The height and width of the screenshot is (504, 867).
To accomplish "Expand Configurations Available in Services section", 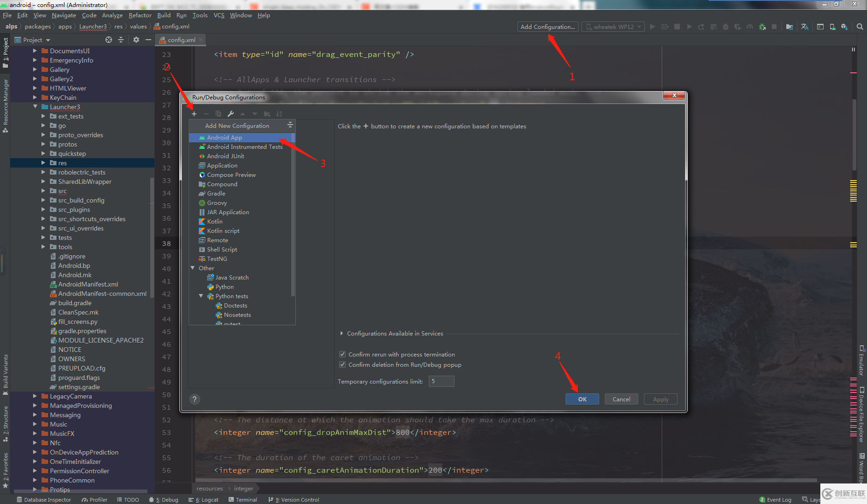I will tap(342, 334).
